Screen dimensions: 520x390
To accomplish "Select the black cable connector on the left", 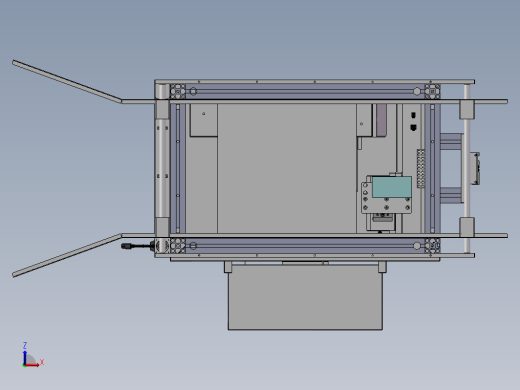I will [x=137, y=246].
